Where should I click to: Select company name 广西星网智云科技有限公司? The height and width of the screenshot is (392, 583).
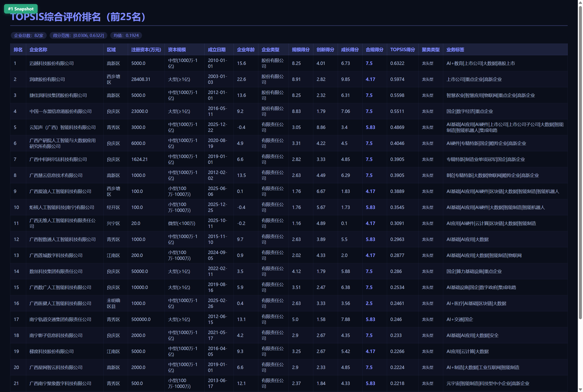tap(56, 367)
